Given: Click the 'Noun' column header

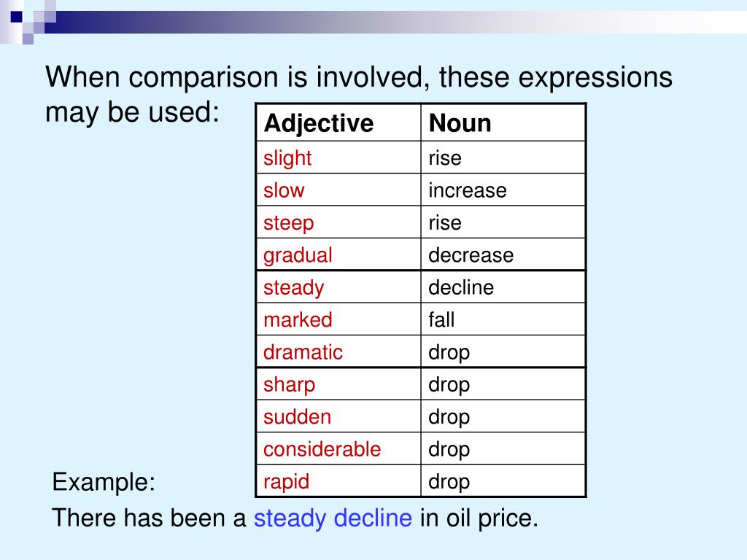Looking at the screenshot, I should [x=503, y=122].
